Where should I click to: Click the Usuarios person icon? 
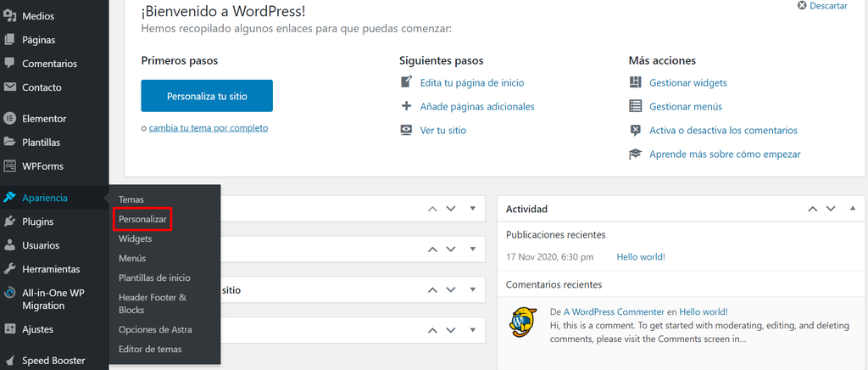[9, 245]
